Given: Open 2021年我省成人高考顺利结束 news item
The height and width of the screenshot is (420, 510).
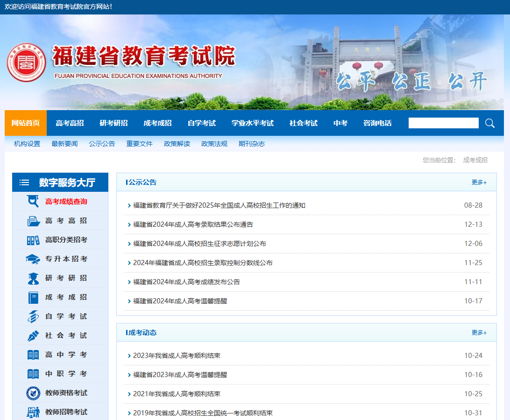Looking at the screenshot, I should coord(177,394).
